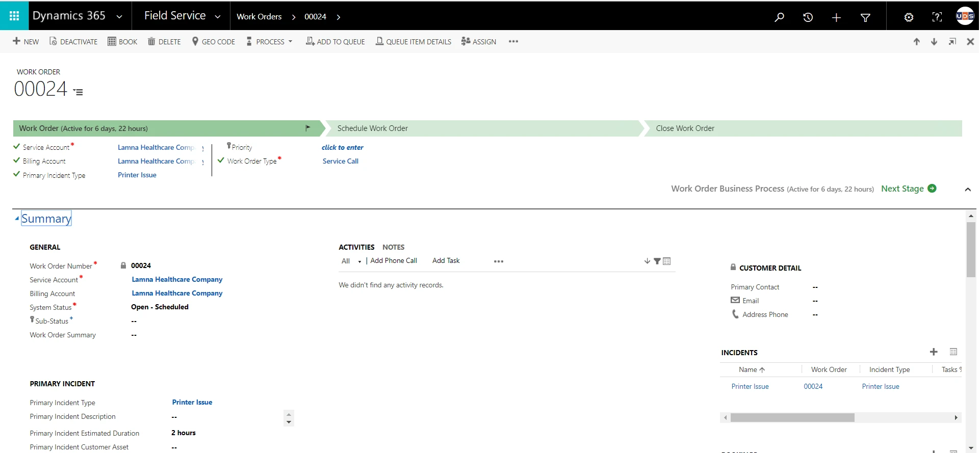Add a new incident with plus icon
The width and height of the screenshot is (980, 453).
(934, 352)
